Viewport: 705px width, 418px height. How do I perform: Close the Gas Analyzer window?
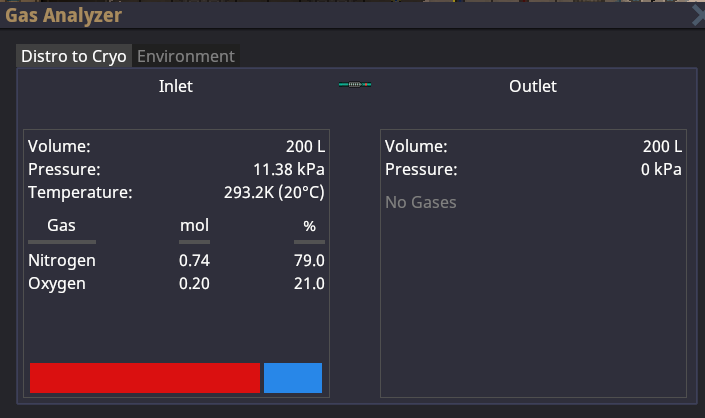698,16
